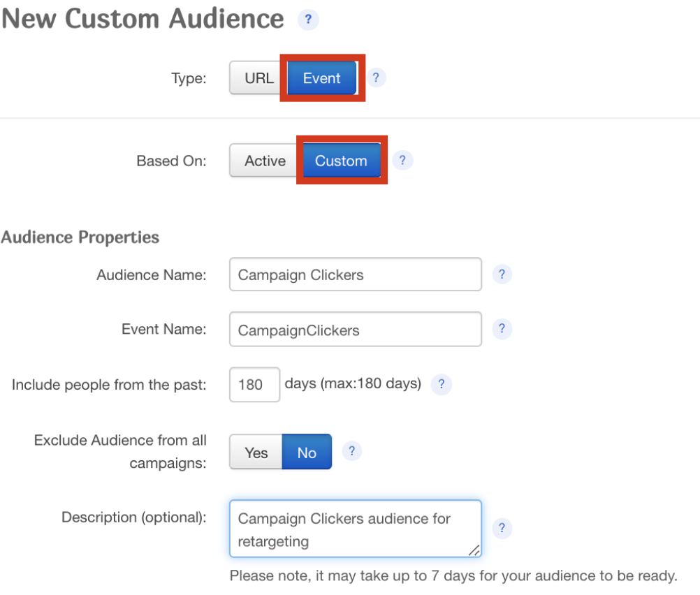Click help icon beside days max 180
The image size is (700, 595).
[x=441, y=384]
